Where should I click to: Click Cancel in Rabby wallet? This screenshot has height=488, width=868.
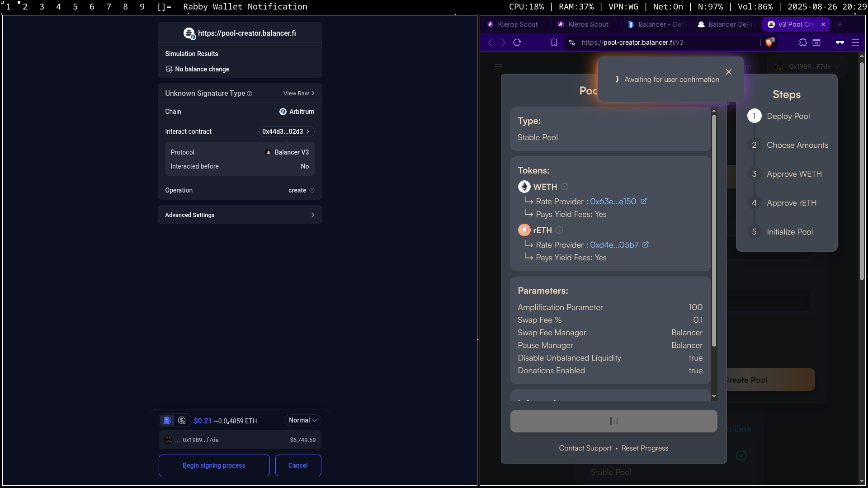[x=298, y=465]
